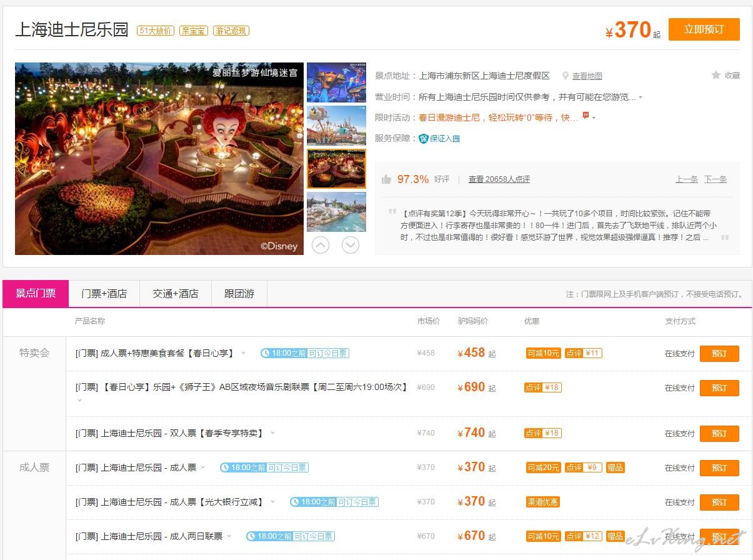
Task: Click 点评 ¥18 badge on ¥690 row
Action: click(x=543, y=387)
